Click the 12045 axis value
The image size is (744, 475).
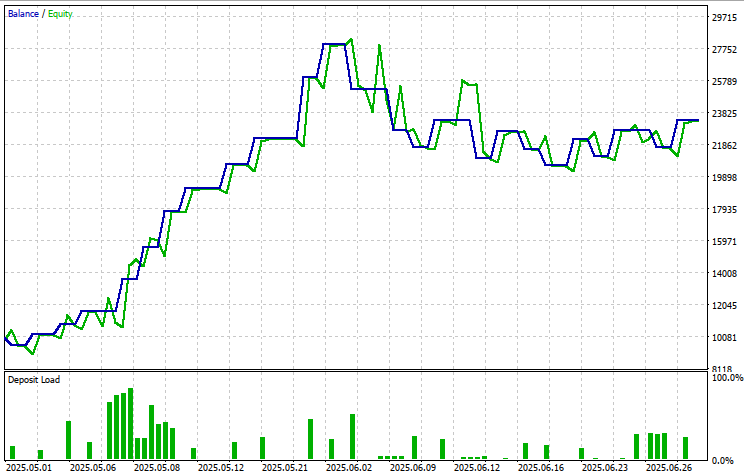click(x=725, y=306)
